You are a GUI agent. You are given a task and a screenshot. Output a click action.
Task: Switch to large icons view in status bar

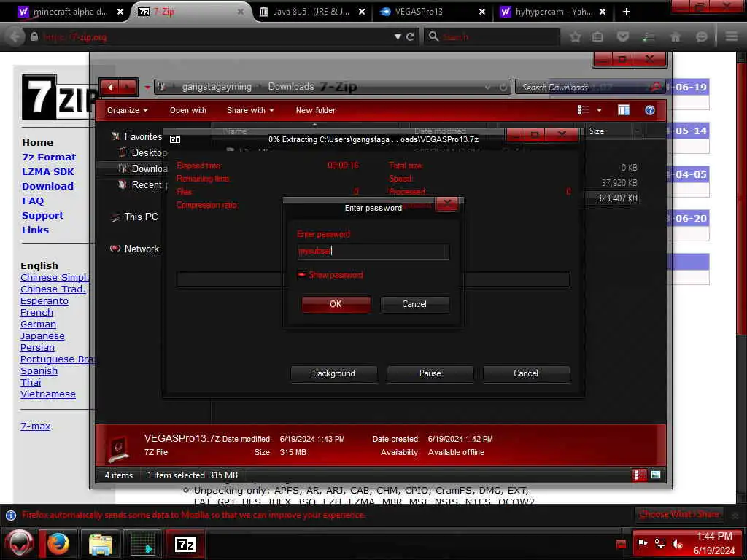point(656,475)
